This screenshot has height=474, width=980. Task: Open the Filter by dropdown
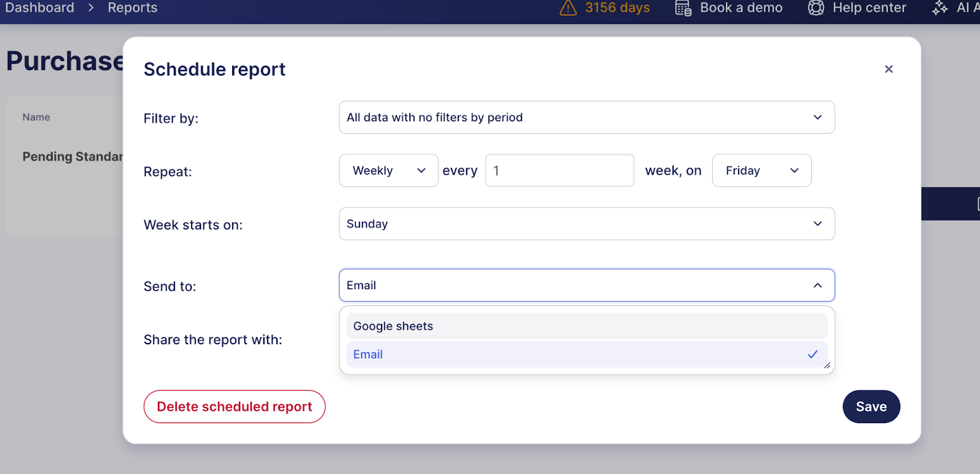pos(586,118)
